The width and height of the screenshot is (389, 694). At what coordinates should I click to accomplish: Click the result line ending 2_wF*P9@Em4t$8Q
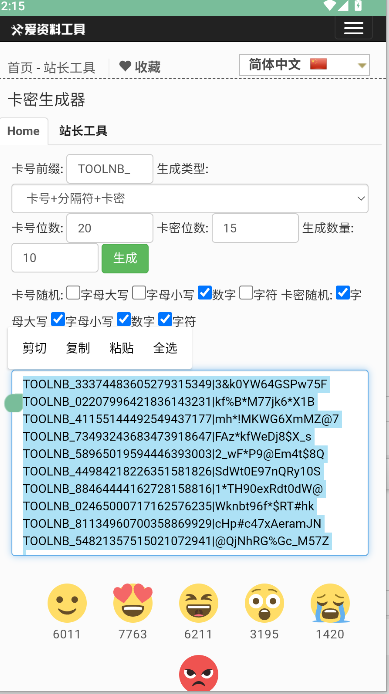point(173,454)
